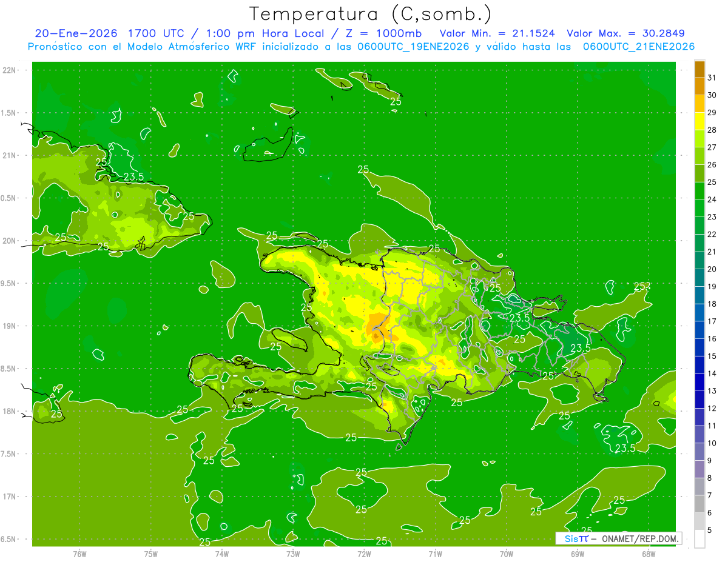728x562 pixels.
Task: Click the '71W' longitude axis label
Action: point(435,554)
